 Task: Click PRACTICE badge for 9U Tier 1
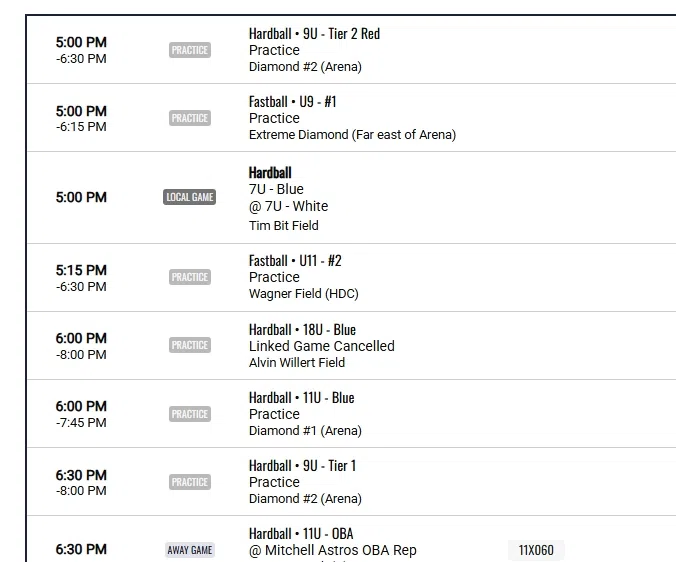[189, 482]
